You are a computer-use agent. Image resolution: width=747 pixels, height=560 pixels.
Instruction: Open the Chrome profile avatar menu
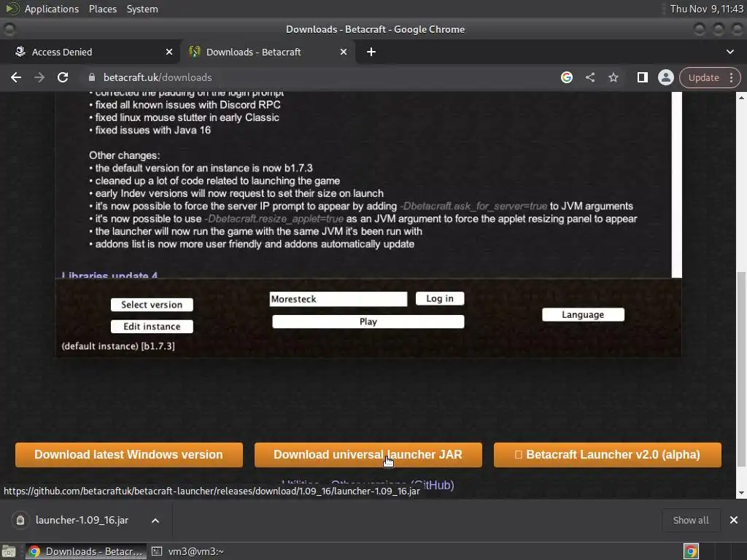pos(665,77)
